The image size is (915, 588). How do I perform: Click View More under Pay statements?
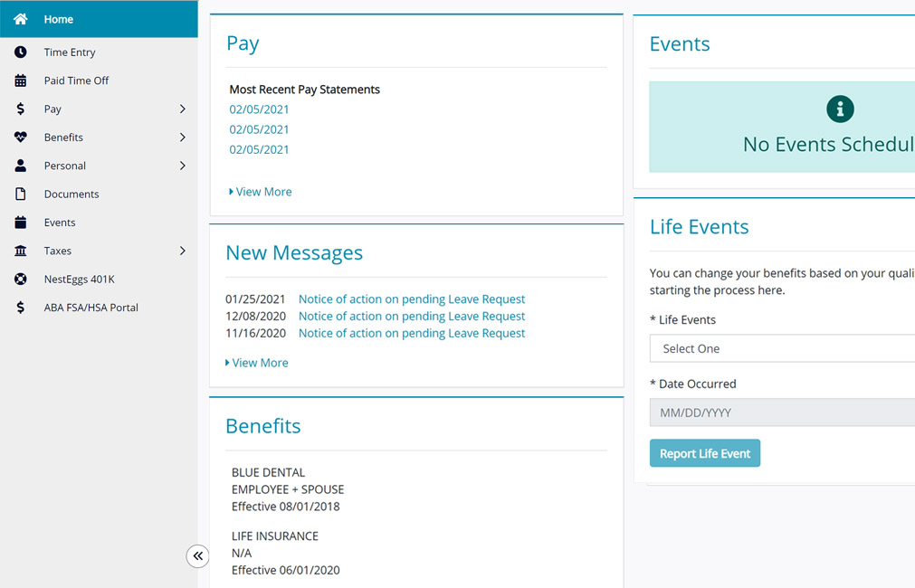click(x=261, y=192)
